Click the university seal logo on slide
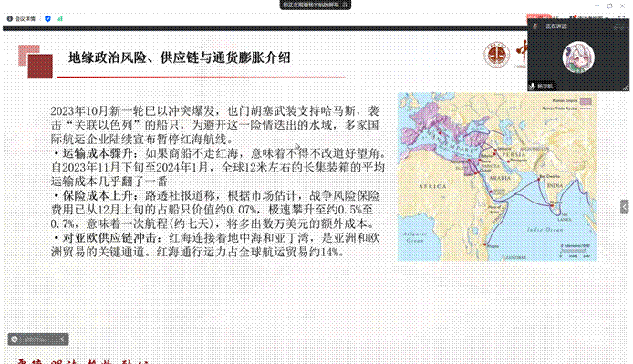Image resolution: width=633 pixels, height=364 pixels. coord(496,55)
